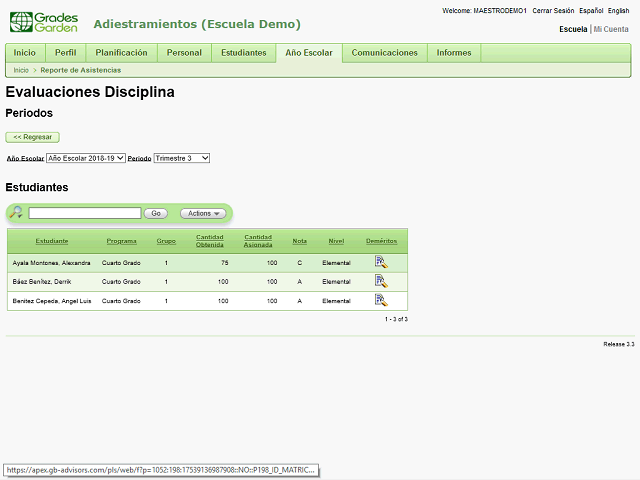This screenshot has width=640, height=480.
Task: Sort by the Nota column header
Action: coord(300,241)
